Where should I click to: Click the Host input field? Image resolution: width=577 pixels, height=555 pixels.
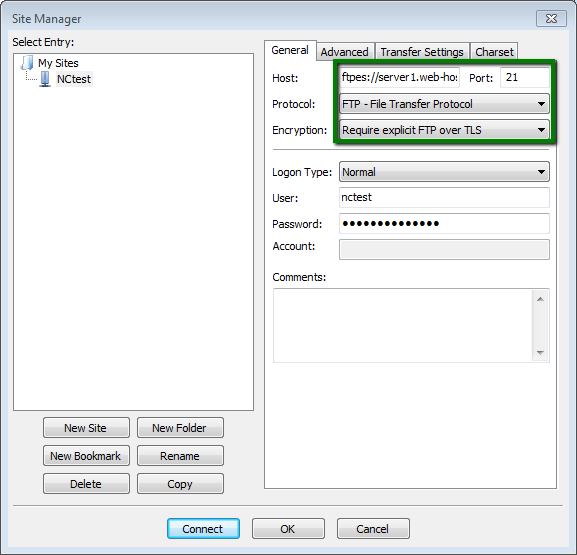pyautogui.click(x=400, y=77)
